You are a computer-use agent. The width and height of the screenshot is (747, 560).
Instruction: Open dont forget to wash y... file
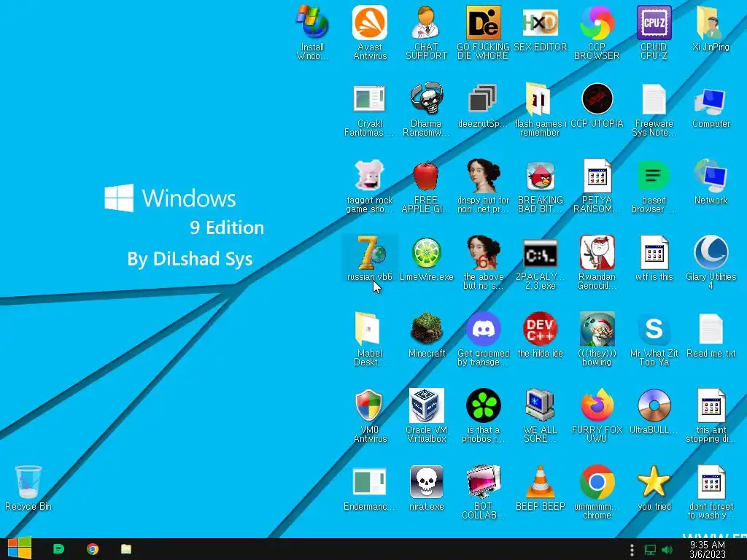coord(711,493)
